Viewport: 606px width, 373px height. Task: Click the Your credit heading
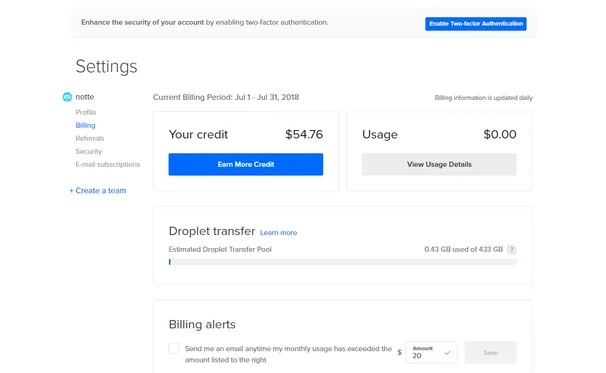(x=198, y=135)
